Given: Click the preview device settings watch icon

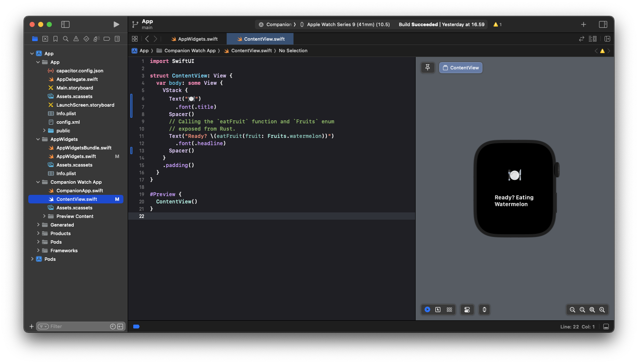Looking at the screenshot, I should click(x=484, y=310).
